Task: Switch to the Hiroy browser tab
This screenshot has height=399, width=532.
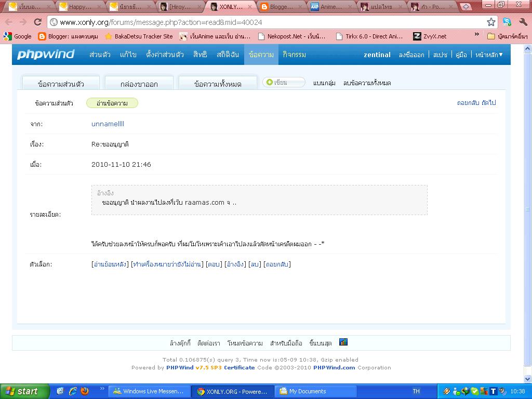Action: (180, 6)
